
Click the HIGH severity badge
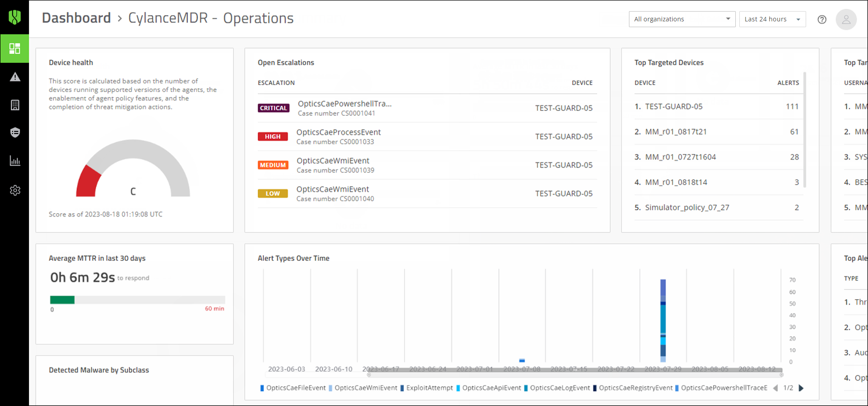point(273,137)
